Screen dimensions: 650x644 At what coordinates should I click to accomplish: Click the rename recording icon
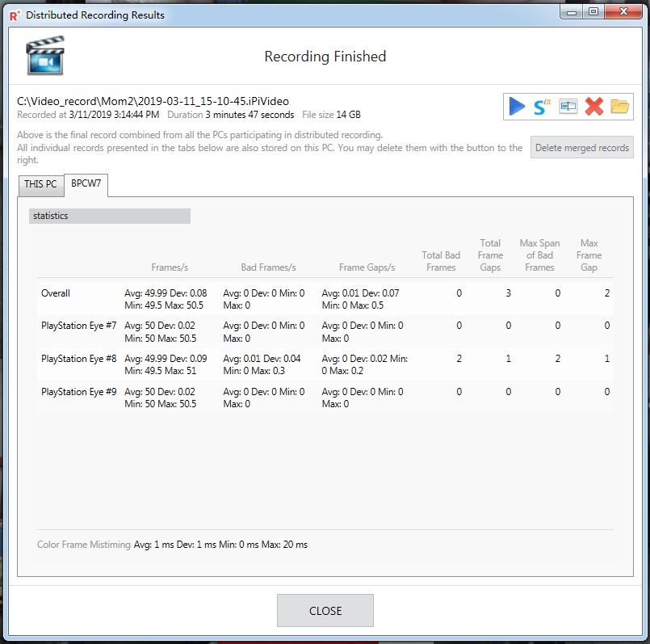[x=568, y=107]
